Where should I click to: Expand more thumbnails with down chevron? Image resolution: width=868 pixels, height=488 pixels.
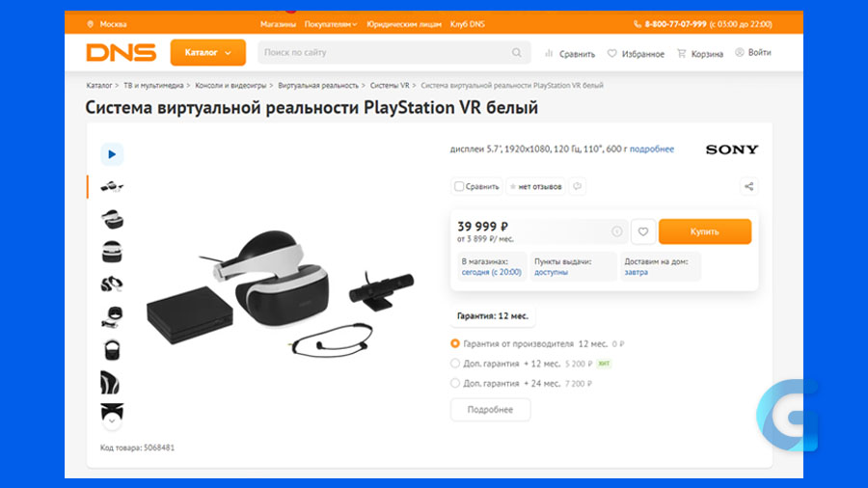pos(112,421)
